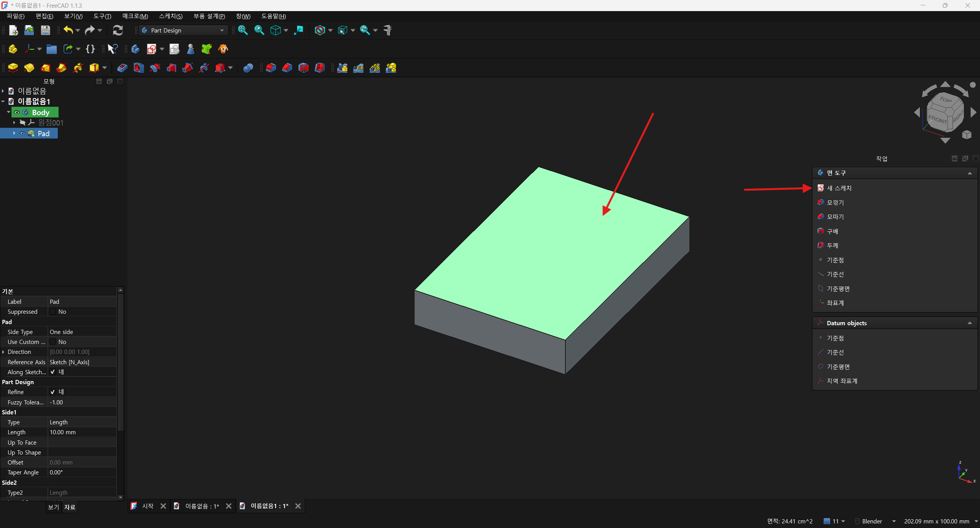The height and width of the screenshot is (528, 980).
Task: Click the Save document floppy icon
Action: (x=46, y=30)
